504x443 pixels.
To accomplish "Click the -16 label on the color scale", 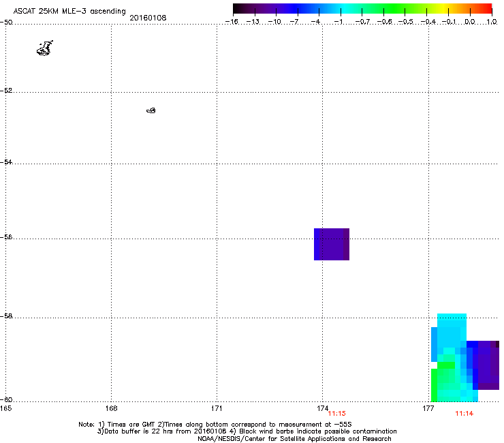I will pyautogui.click(x=232, y=22).
